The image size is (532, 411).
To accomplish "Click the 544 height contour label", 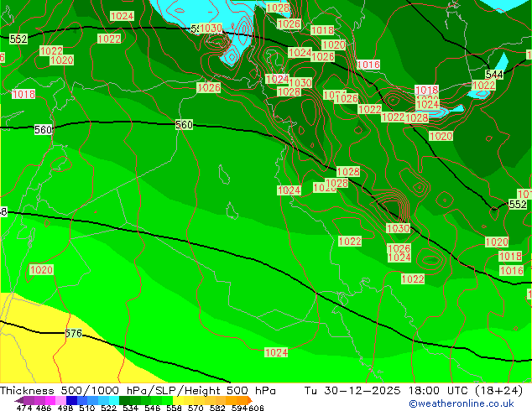I will coord(494,75).
